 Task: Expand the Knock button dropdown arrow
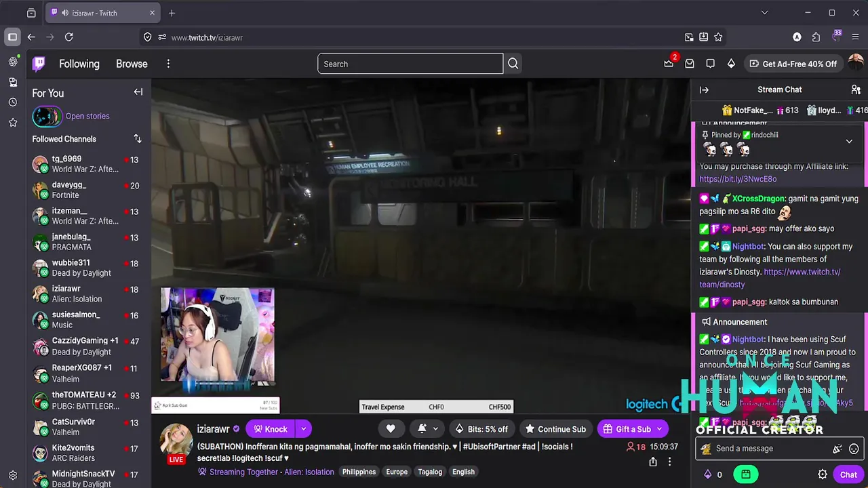pos(303,429)
